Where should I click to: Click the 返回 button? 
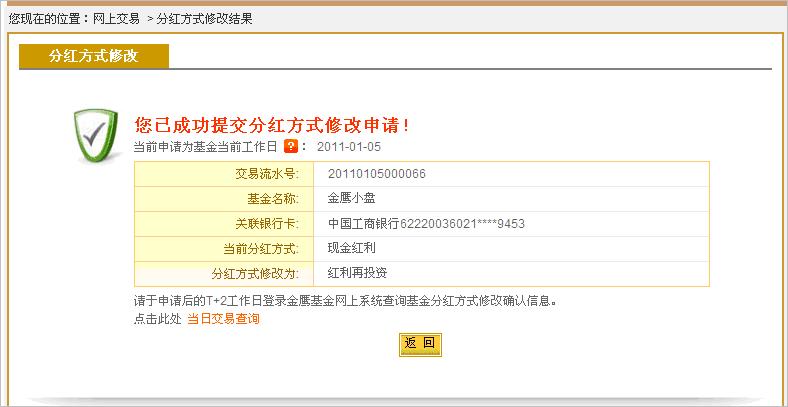pos(420,344)
